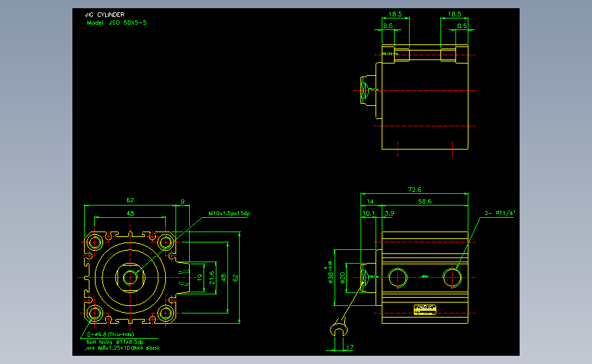Click the "JIG CYLINDER" title text
This screenshot has width=592, height=364.
tap(104, 15)
